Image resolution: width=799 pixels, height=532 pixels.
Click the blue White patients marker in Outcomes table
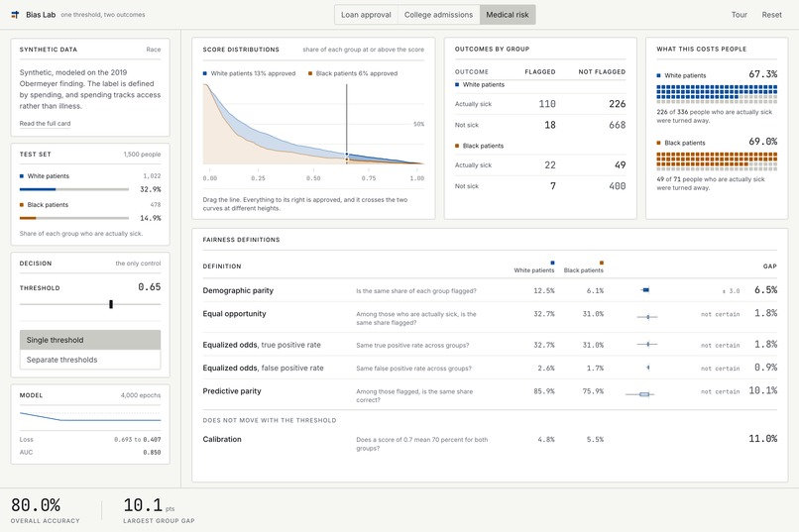(457, 84)
